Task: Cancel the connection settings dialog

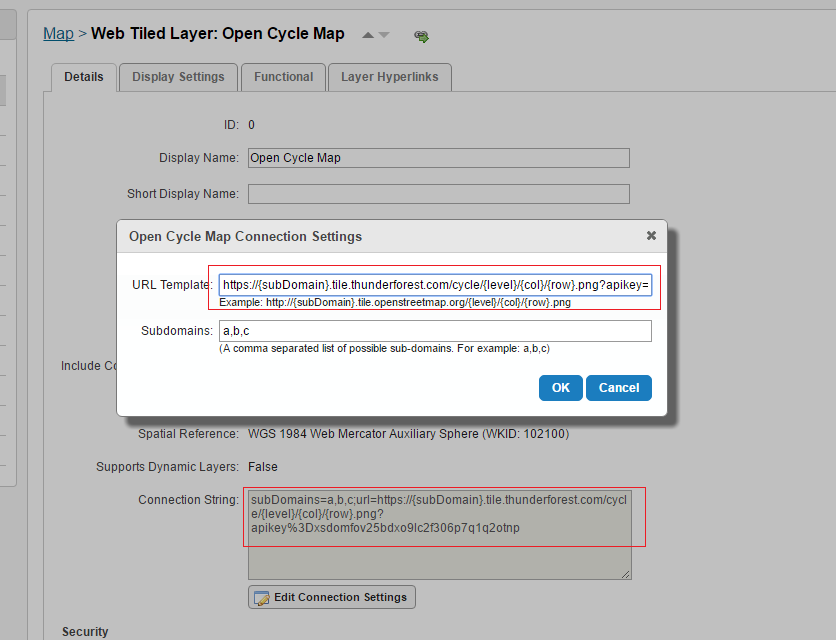Action: click(x=618, y=388)
